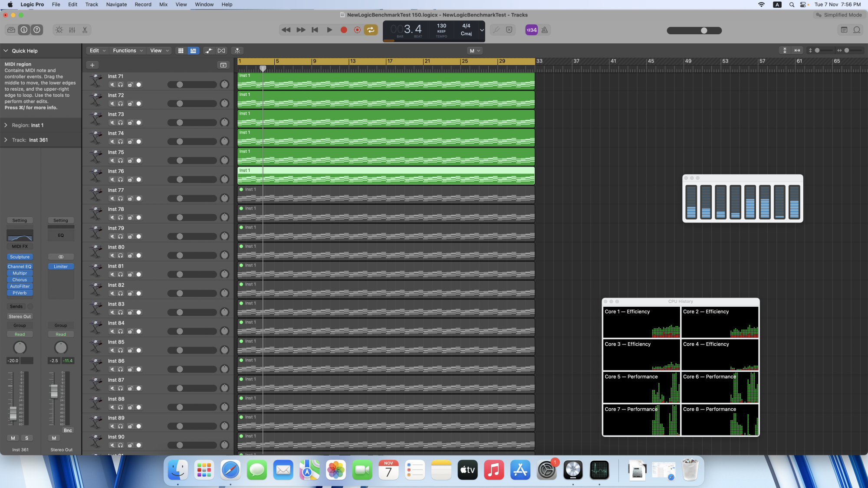Expand the Region section in Quick Help
Image resolution: width=868 pixels, height=488 pixels.
[6, 125]
